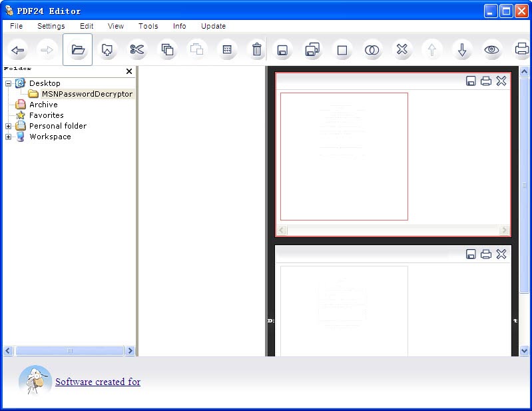532x411 pixels.
Task: Click the move down arrow icon
Action: (461, 50)
